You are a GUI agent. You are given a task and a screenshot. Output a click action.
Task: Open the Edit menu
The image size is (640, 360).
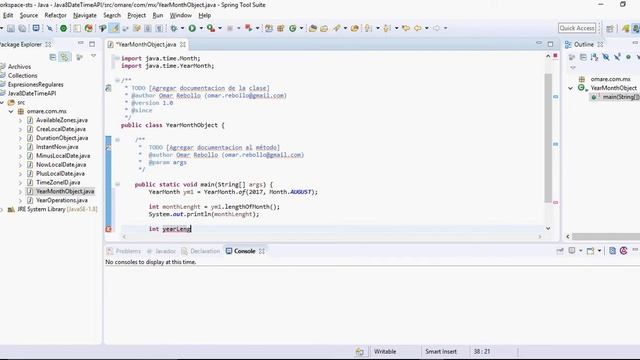tap(8, 16)
